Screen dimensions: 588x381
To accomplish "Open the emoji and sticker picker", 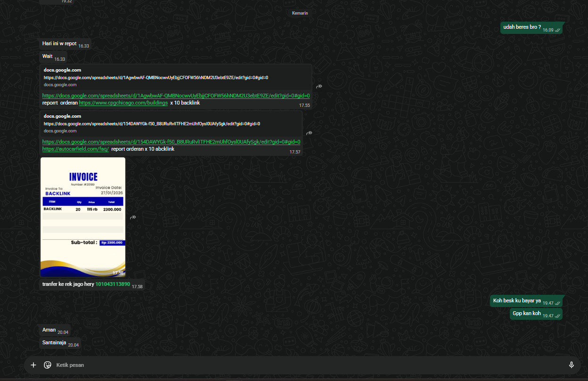I will pos(47,365).
